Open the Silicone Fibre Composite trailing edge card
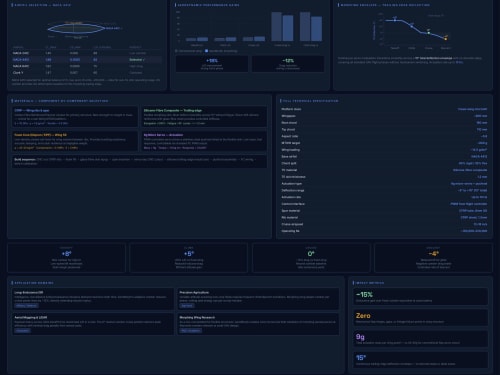The image size is (500, 375). point(205,117)
